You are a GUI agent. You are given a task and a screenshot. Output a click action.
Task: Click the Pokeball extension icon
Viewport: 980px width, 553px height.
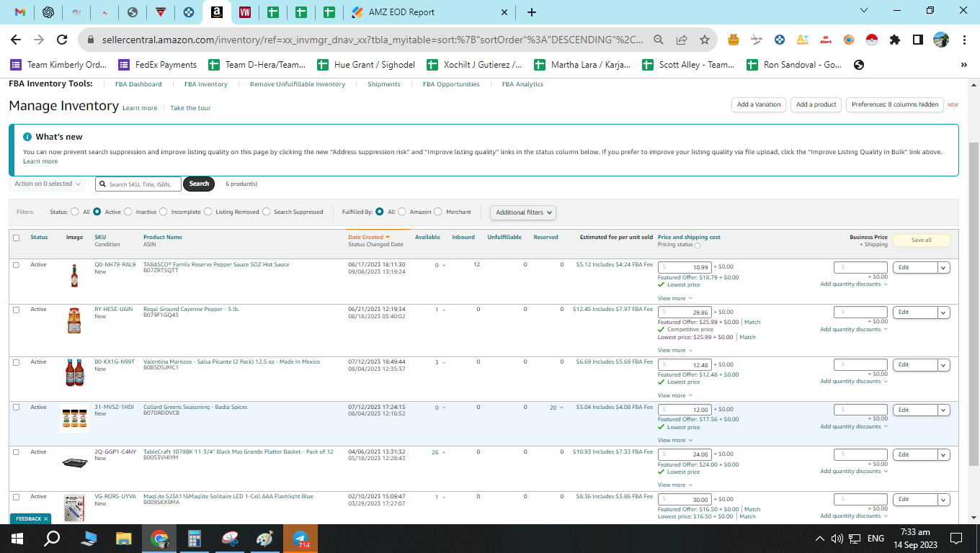click(872, 40)
